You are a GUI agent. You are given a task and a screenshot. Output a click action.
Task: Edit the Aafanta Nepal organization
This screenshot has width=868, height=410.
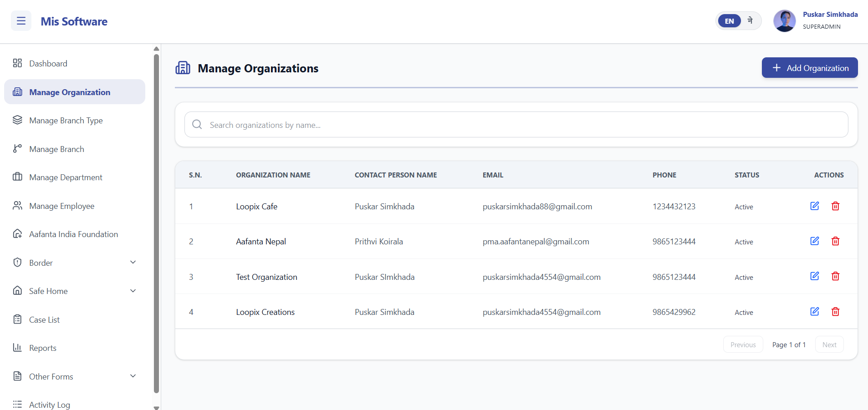pyautogui.click(x=815, y=241)
